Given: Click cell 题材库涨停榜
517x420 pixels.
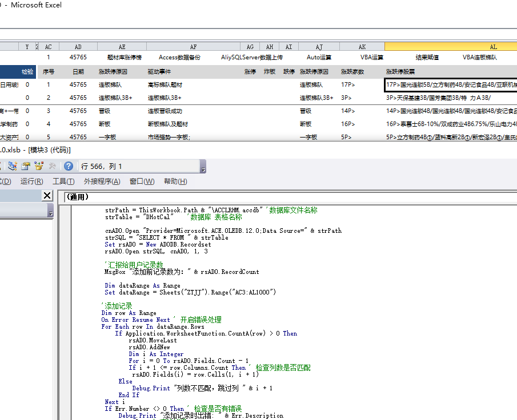Looking at the screenshot, I should [125, 57].
